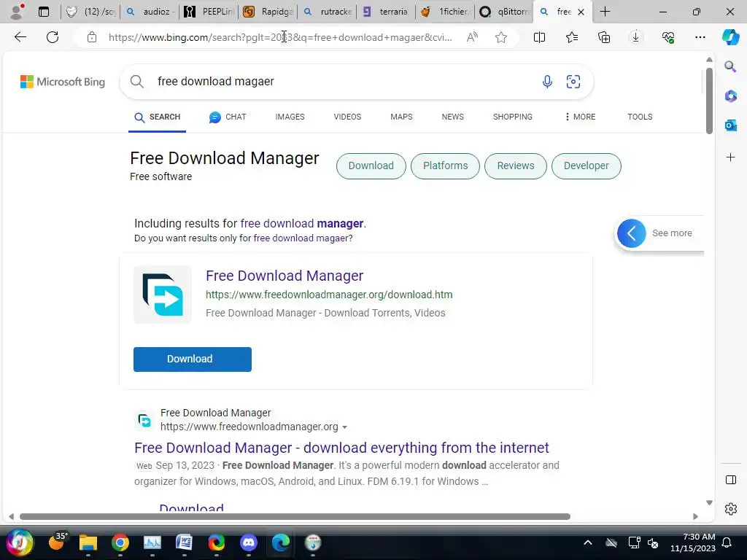Open the Edge sidebar search icon
Screen dimensions: 747x560
pos(730,66)
